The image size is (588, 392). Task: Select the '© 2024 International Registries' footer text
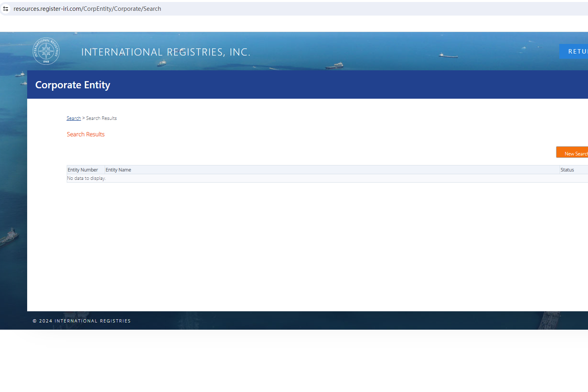(81, 321)
